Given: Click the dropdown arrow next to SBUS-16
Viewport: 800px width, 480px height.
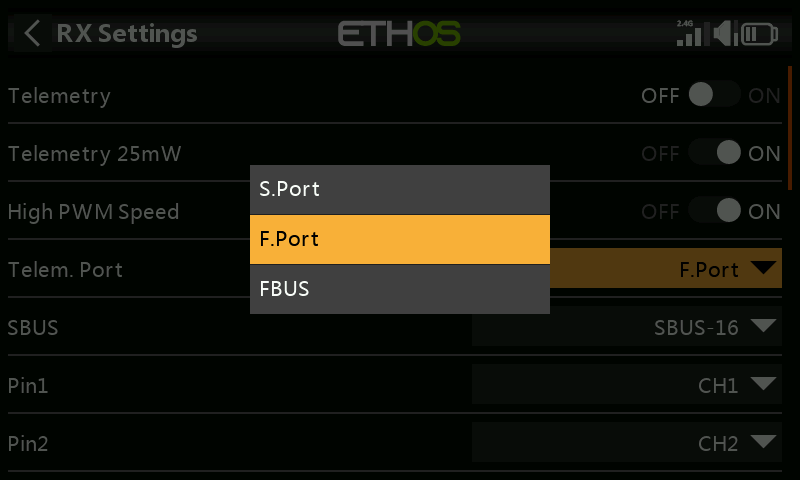Looking at the screenshot, I should click(x=763, y=325).
